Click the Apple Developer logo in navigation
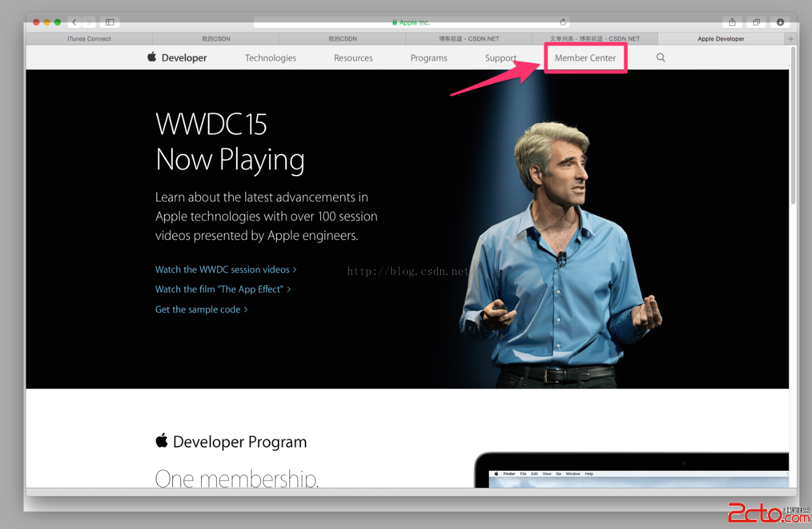Viewport: 812px width, 529px height. pos(177,58)
